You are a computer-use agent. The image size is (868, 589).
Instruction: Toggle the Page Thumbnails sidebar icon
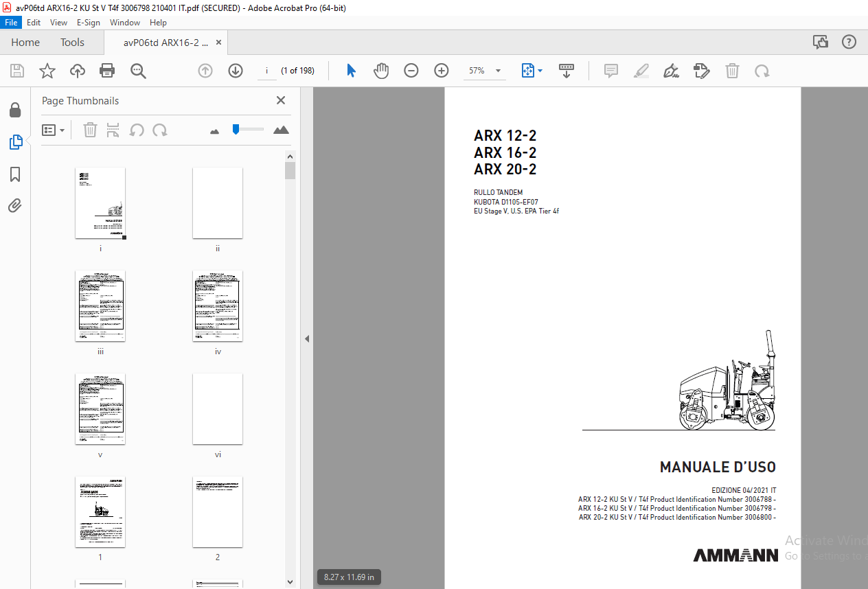pos(15,142)
